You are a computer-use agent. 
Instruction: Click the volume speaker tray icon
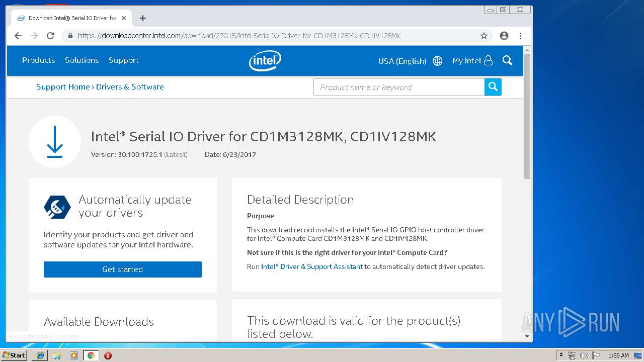pos(584,355)
